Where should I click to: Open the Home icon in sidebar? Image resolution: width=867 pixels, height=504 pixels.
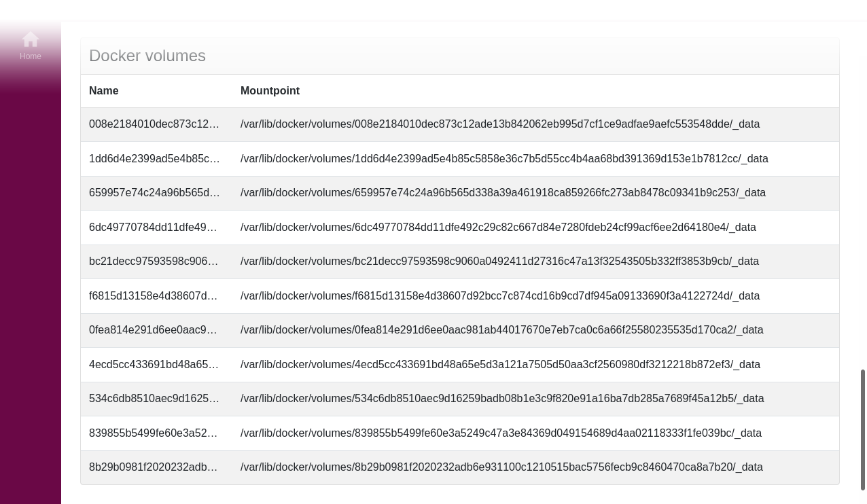[31, 39]
